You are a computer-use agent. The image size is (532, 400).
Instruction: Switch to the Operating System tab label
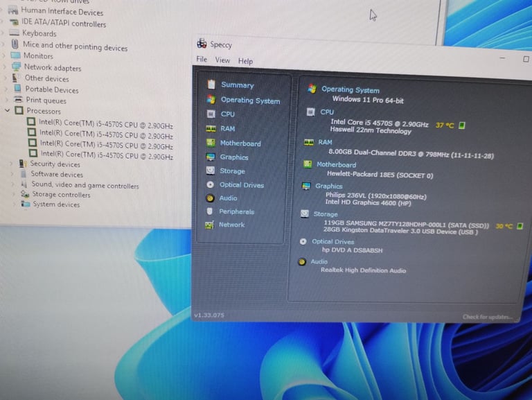(x=250, y=101)
